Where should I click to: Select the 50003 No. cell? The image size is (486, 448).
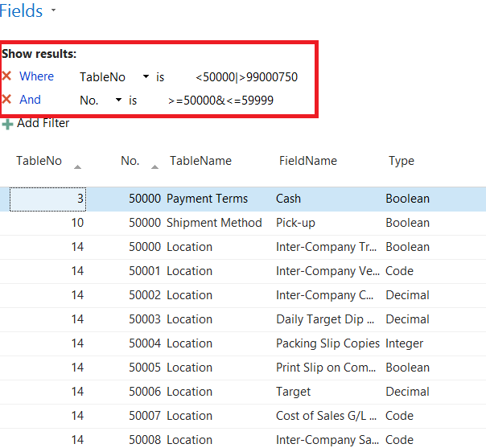point(145,319)
